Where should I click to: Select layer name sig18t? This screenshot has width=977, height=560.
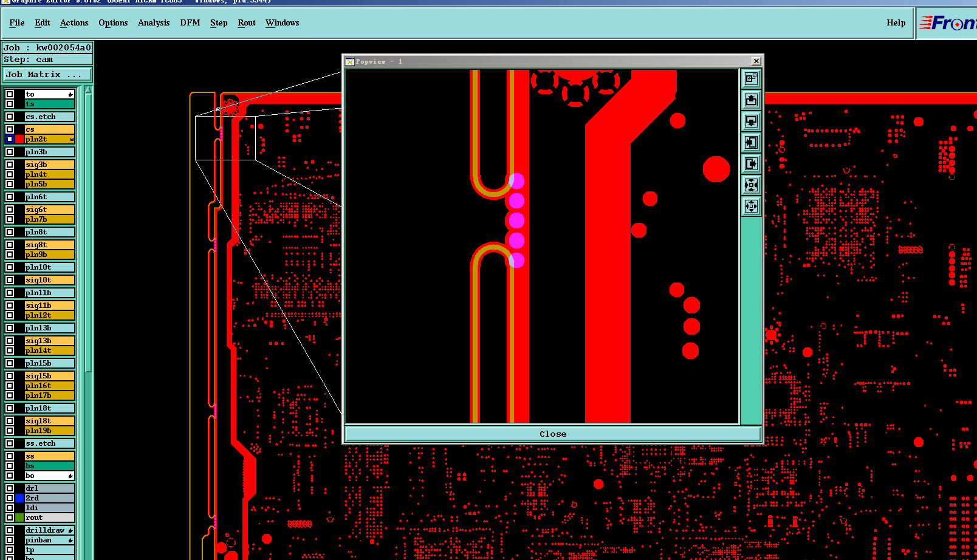tap(49, 421)
